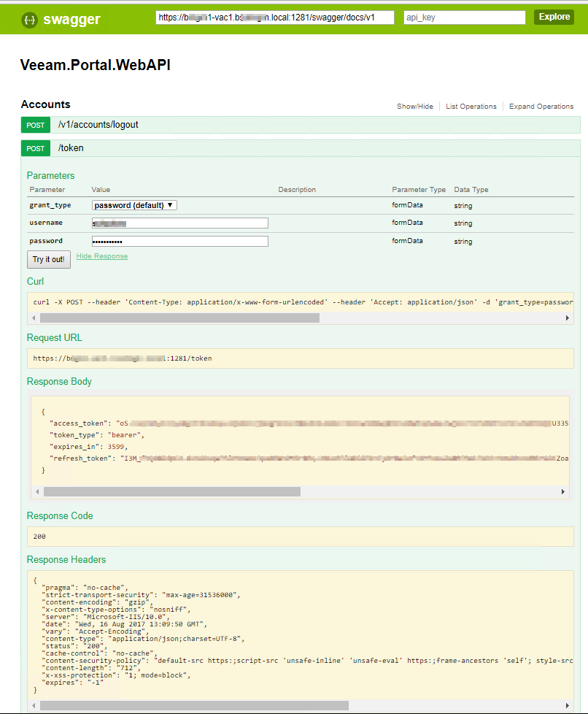Click the Try it out! button
This screenshot has width=588, height=714.
coord(49,260)
